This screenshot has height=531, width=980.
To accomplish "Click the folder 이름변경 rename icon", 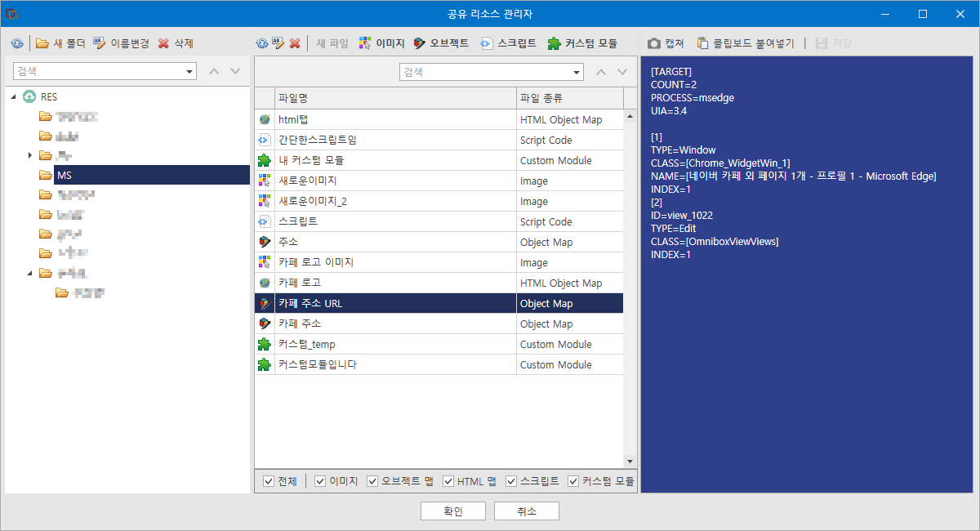I will tap(100, 43).
